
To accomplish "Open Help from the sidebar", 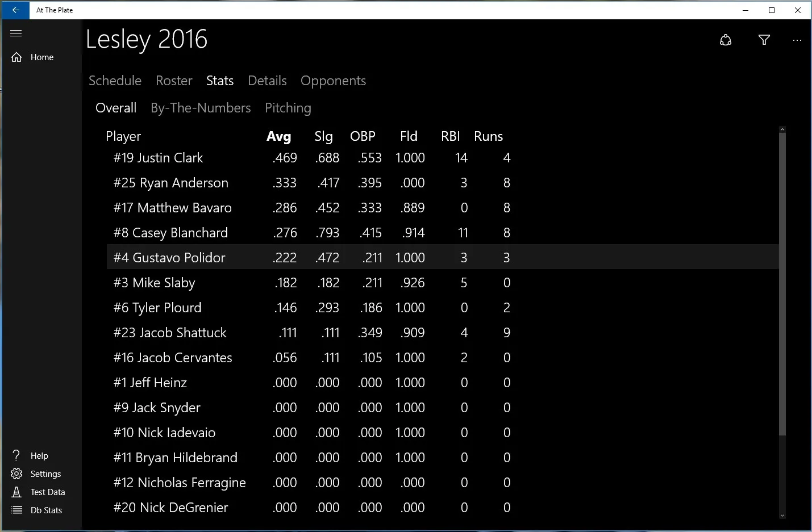I will (x=39, y=456).
